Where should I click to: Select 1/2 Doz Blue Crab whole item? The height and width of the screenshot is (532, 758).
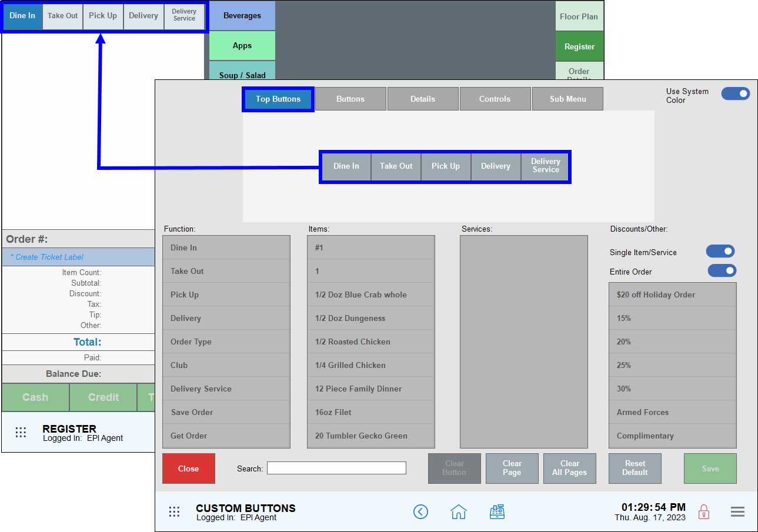(371, 295)
